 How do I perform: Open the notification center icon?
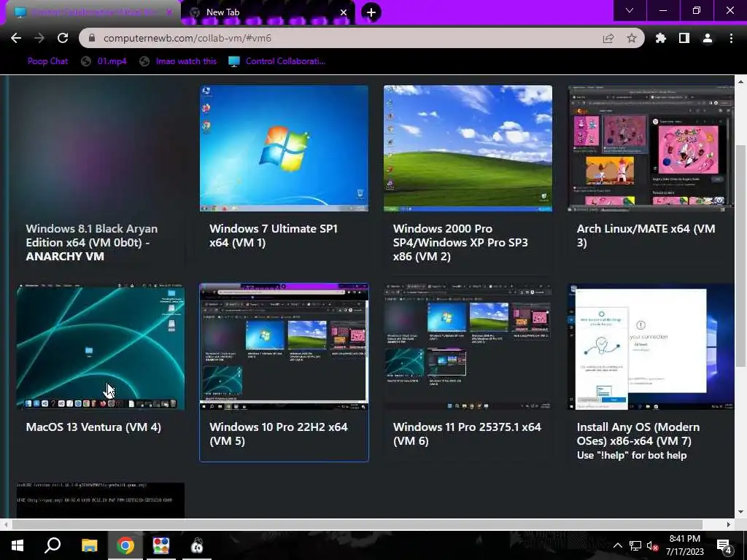[x=724, y=545]
